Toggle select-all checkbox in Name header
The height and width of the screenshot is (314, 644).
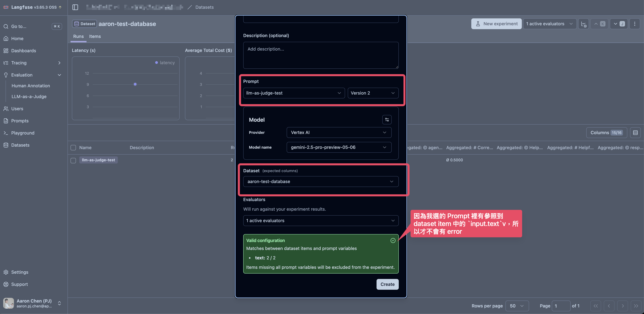pyautogui.click(x=73, y=147)
